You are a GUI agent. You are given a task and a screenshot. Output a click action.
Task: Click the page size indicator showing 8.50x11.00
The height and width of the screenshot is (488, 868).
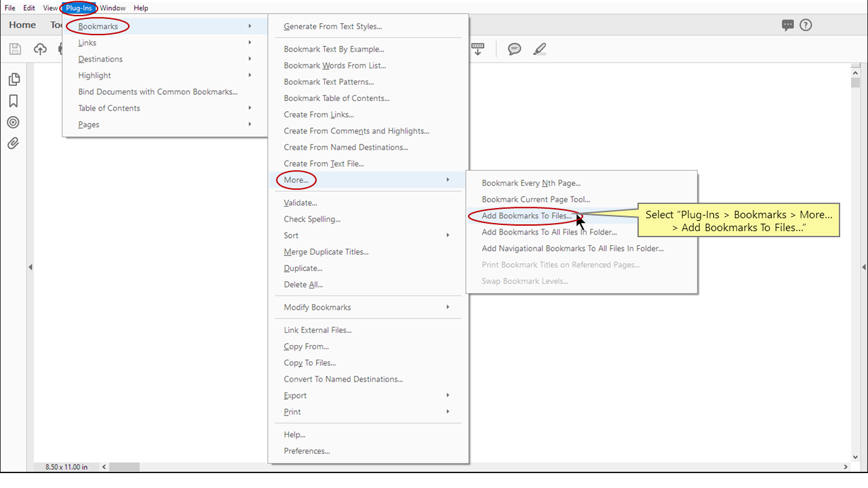(x=65, y=466)
